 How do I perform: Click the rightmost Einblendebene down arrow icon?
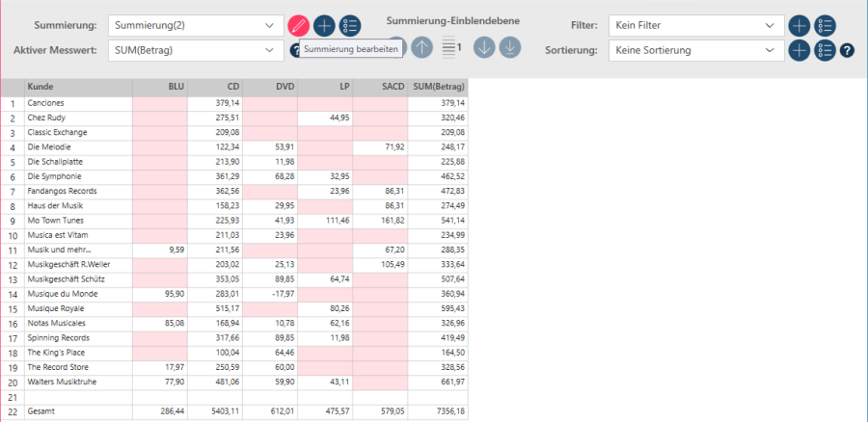510,47
